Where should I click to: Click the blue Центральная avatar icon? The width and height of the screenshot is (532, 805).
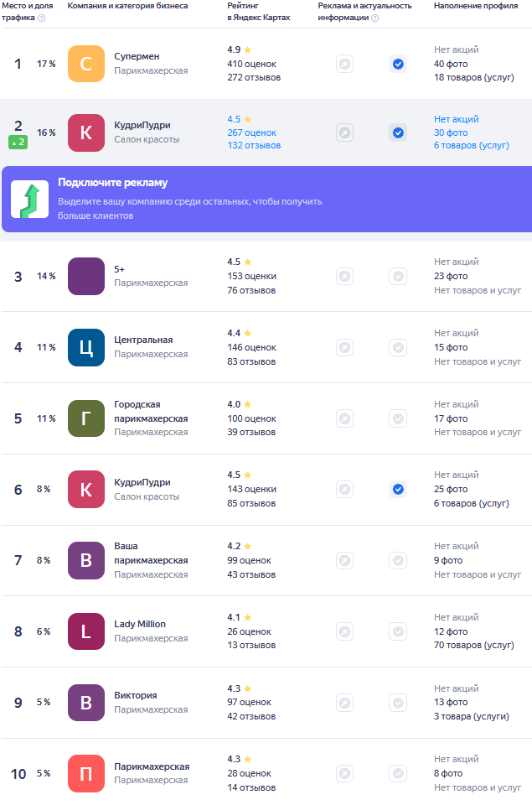click(x=86, y=347)
